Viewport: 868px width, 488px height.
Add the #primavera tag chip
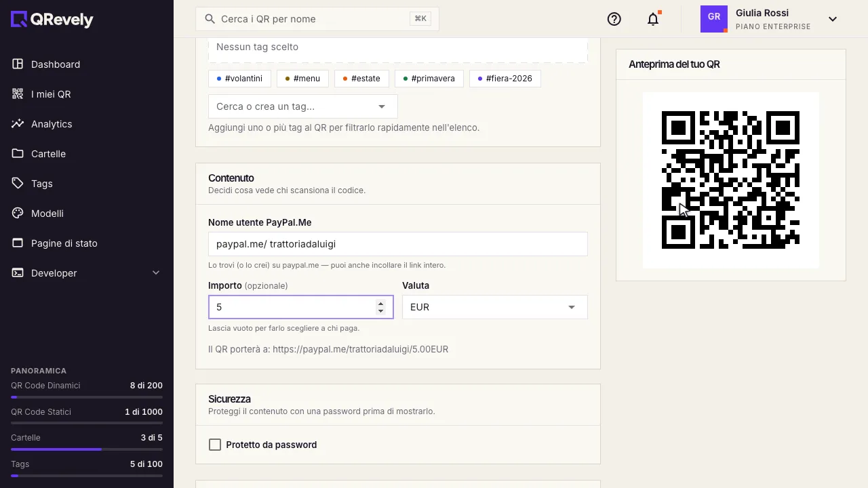[x=429, y=79]
